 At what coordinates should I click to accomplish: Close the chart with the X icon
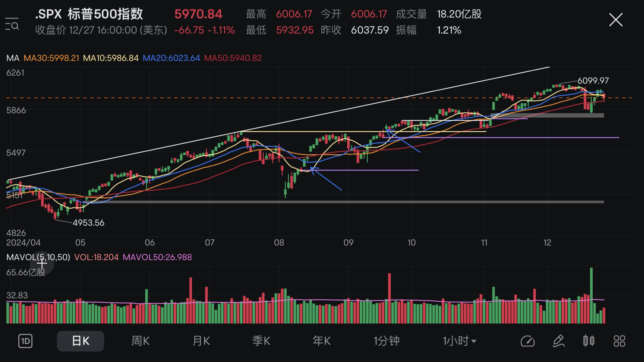point(616,20)
